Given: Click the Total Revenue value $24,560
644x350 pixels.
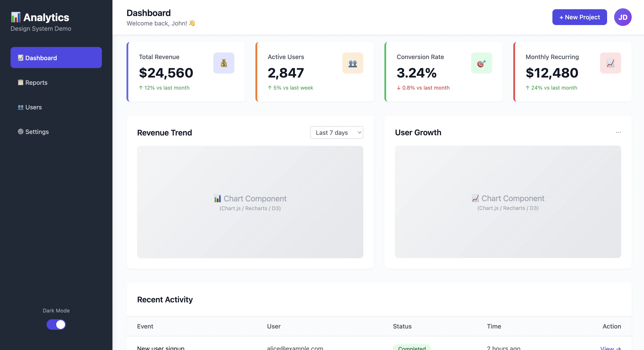Looking at the screenshot, I should (x=166, y=73).
